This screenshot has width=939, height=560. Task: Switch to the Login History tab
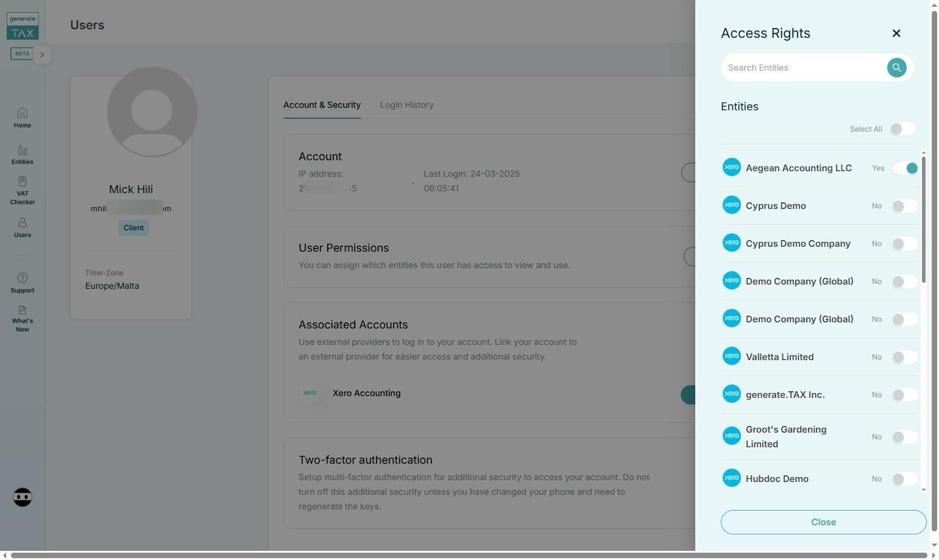point(407,105)
